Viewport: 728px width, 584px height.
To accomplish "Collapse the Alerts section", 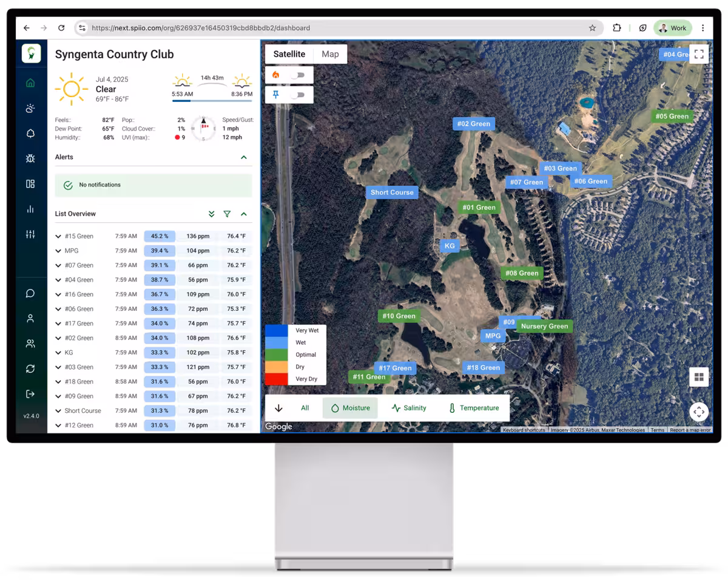I will point(243,157).
